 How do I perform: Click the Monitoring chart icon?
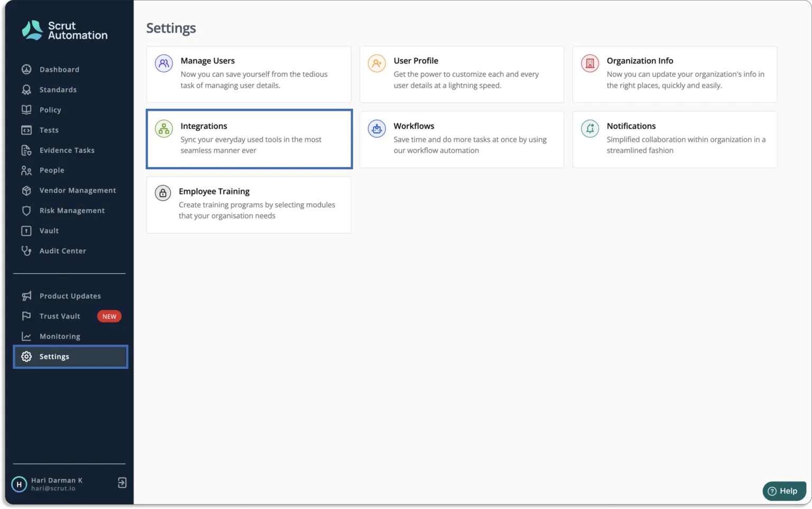(x=26, y=336)
